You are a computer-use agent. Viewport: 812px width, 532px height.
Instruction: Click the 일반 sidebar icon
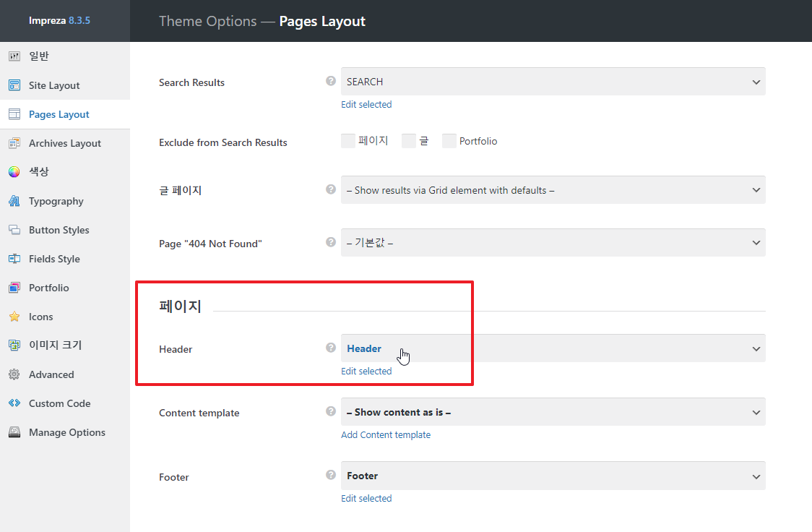14,56
